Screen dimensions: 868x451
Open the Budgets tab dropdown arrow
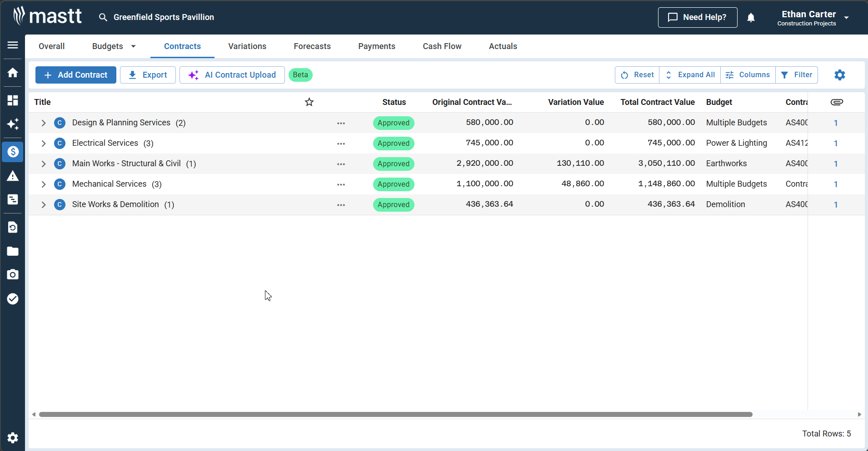[133, 46]
